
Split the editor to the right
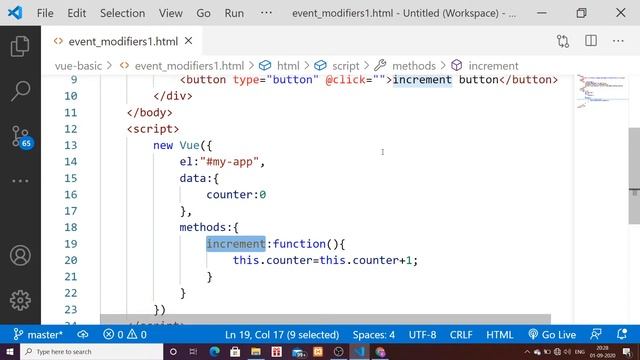tap(591, 41)
